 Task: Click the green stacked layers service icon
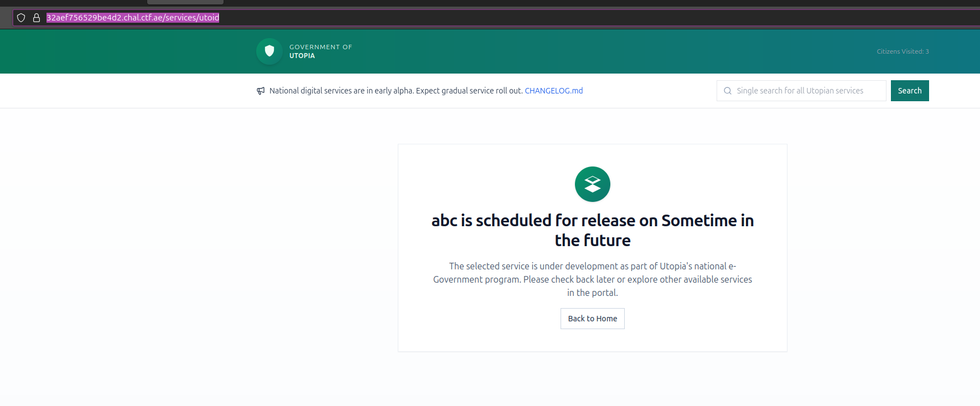point(592,184)
